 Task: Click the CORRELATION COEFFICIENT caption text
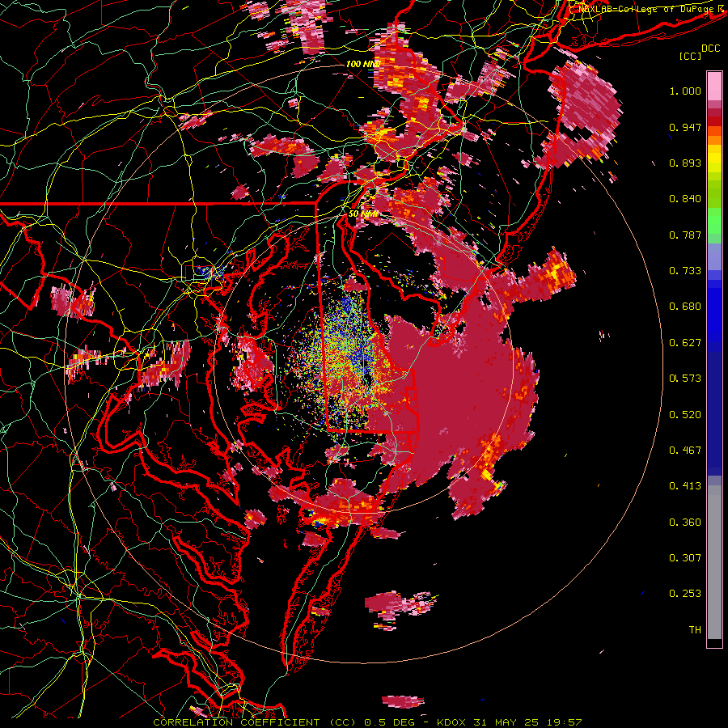tap(236, 722)
